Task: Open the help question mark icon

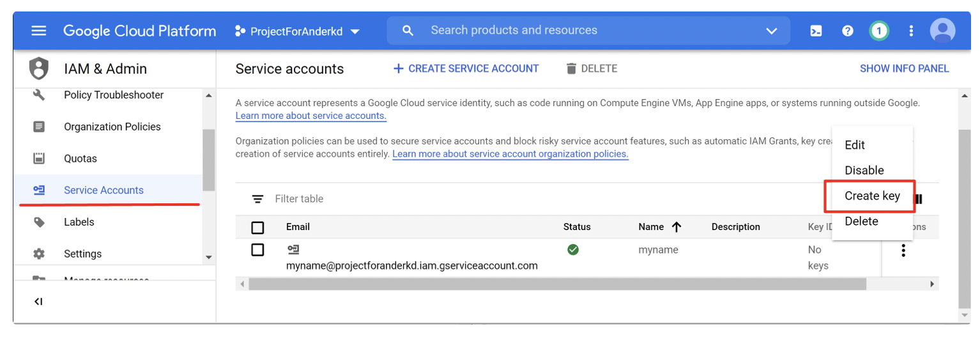Action: (x=848, y=31)
